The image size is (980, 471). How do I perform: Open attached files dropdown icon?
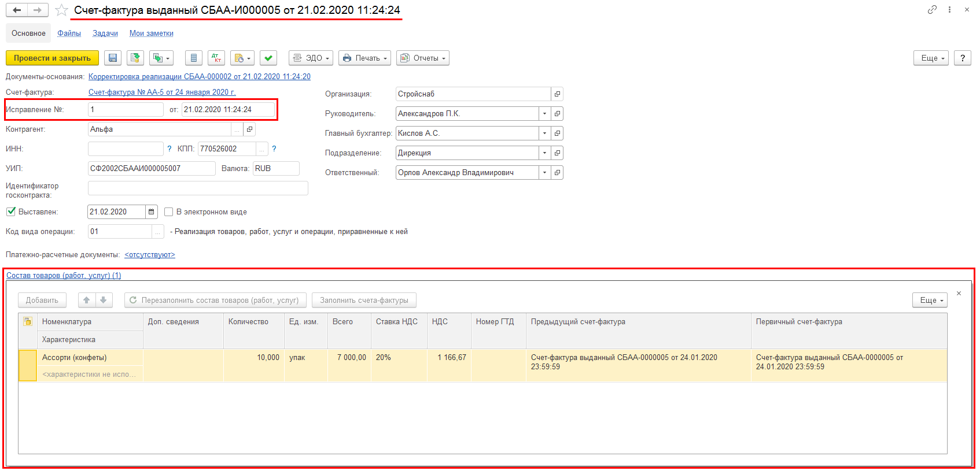242,58
